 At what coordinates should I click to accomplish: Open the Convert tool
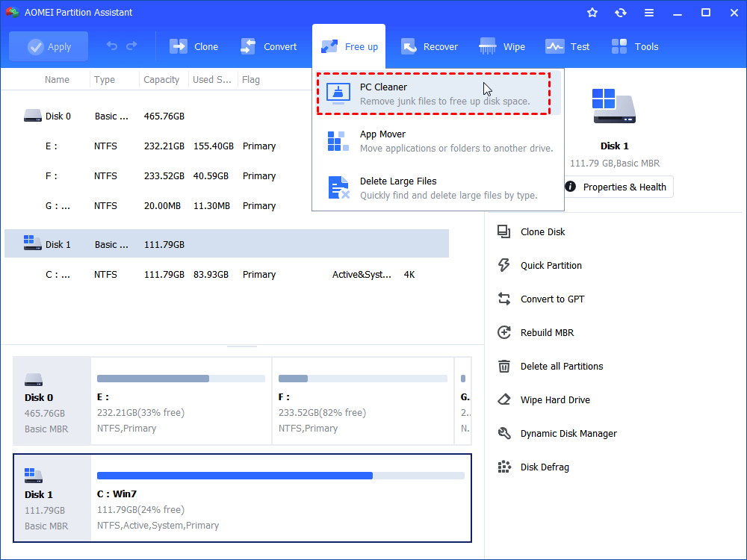coord(270,46)
